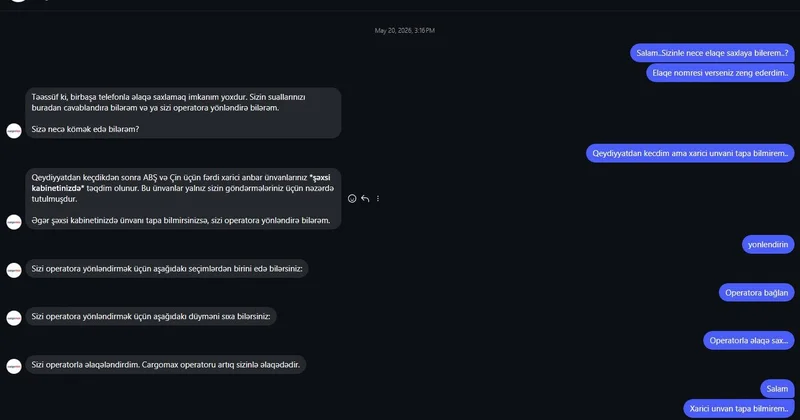
Task: Click the 'Təəssüf ki, birbaşa telefonla' message
Action: [x=183, y=113]
